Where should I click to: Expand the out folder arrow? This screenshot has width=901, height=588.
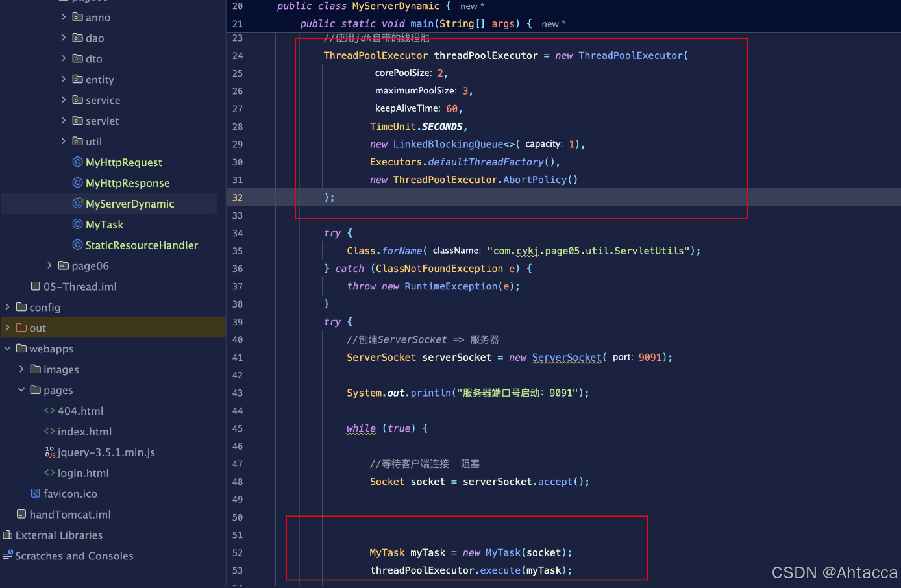pos(7,328)
